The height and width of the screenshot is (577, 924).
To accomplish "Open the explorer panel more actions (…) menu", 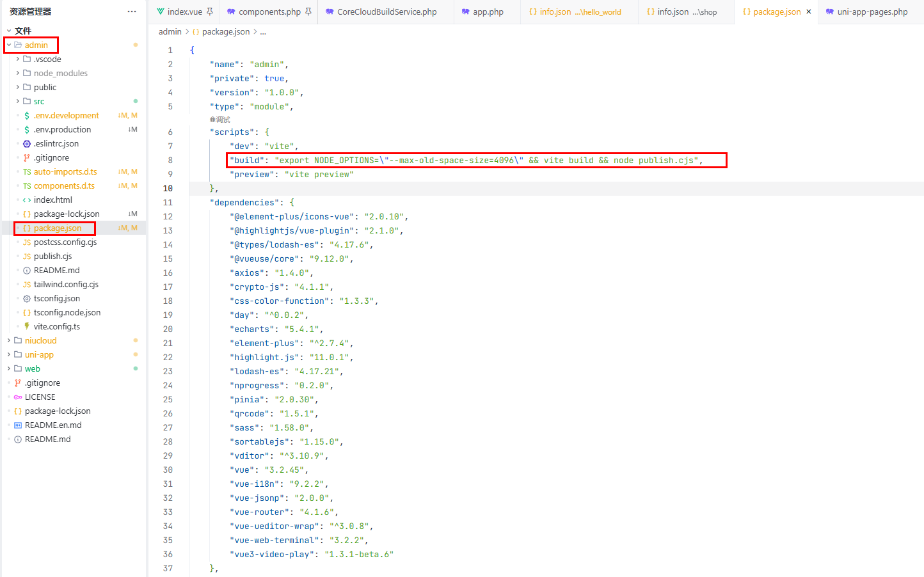I will pyautogui.click(x=132, y=12).
